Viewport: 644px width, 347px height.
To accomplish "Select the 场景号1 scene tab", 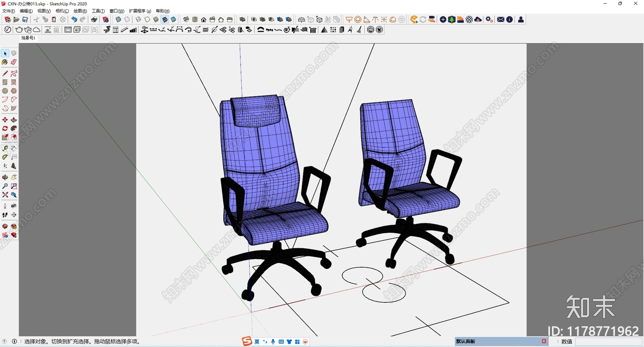I will [28, 38].
